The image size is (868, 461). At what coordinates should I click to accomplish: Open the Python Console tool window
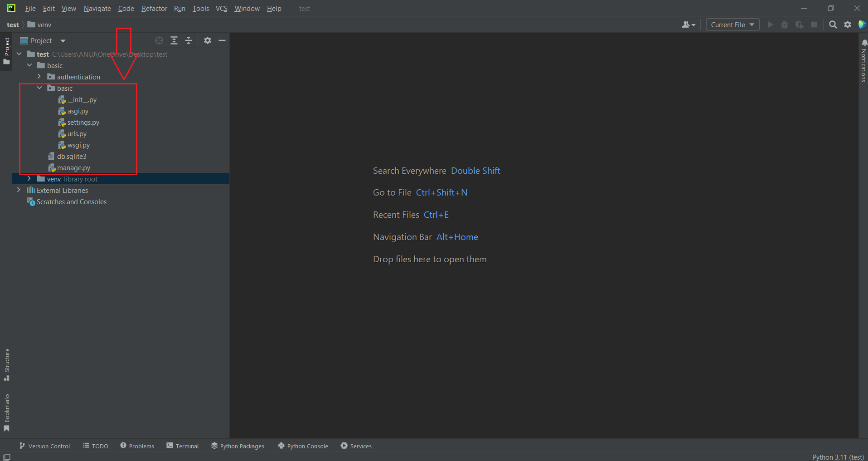tap(303, 446)
